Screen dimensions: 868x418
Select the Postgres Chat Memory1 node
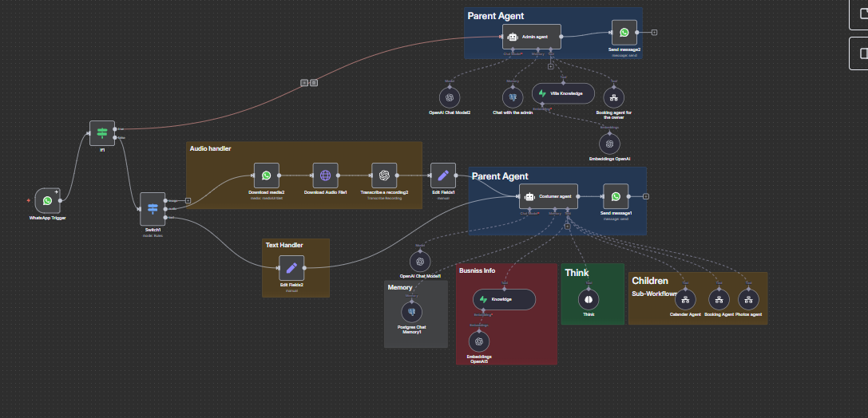click(x=412, y=313)
